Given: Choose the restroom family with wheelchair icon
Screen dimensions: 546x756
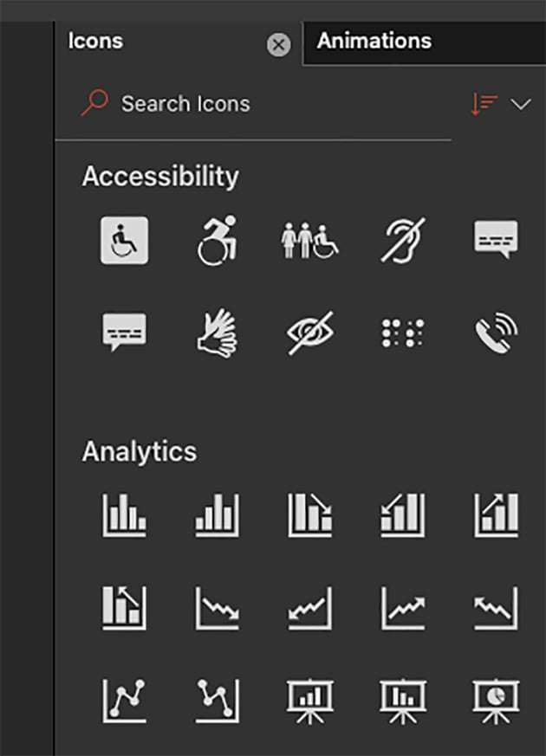Looking at the screenshot, I should point(309,240).
